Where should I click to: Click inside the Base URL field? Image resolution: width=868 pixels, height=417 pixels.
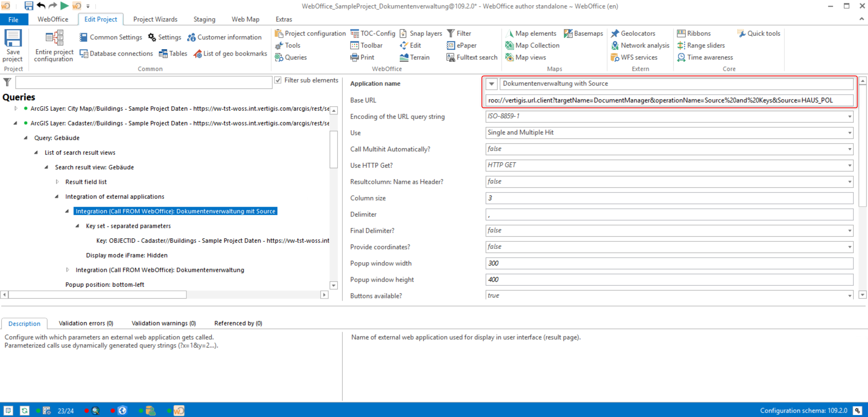[x=652, y=100]
